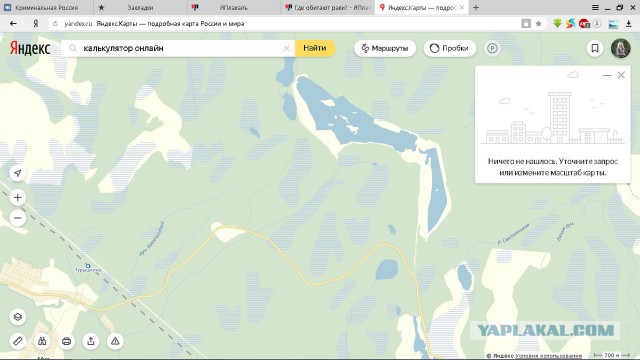Viewport: 640px width, 360px height.
Task: Open the 'Условия использования' link
Action: [548, 356]
